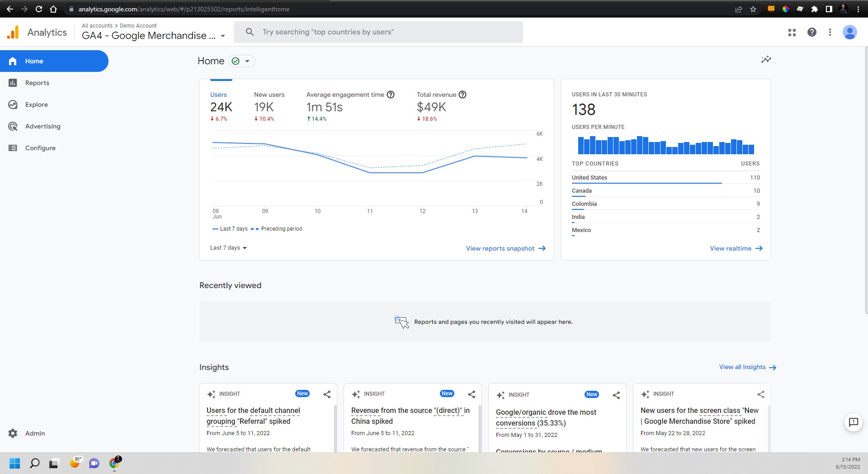Image resolution: width=868 pixels, height=474 pixels.
Task: Share the China revenue spiked insight
Action: click(472, 394)
